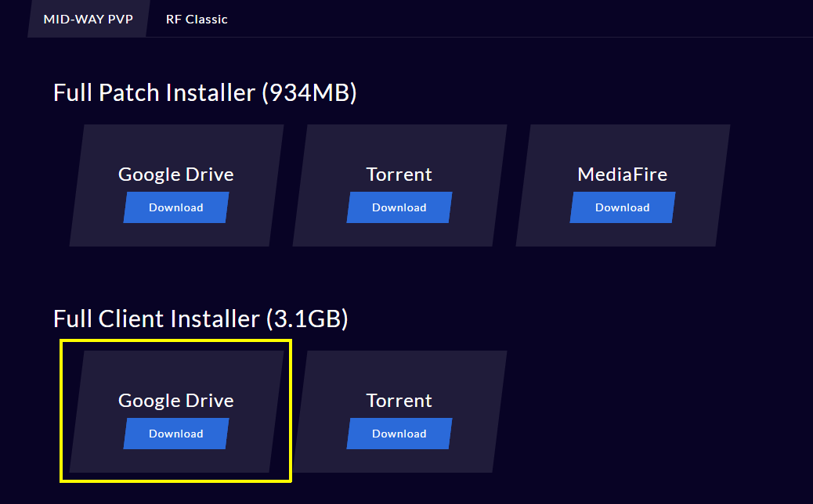
Task: Download Full Patch Installer via Torrent
Action: pos(399,207)
